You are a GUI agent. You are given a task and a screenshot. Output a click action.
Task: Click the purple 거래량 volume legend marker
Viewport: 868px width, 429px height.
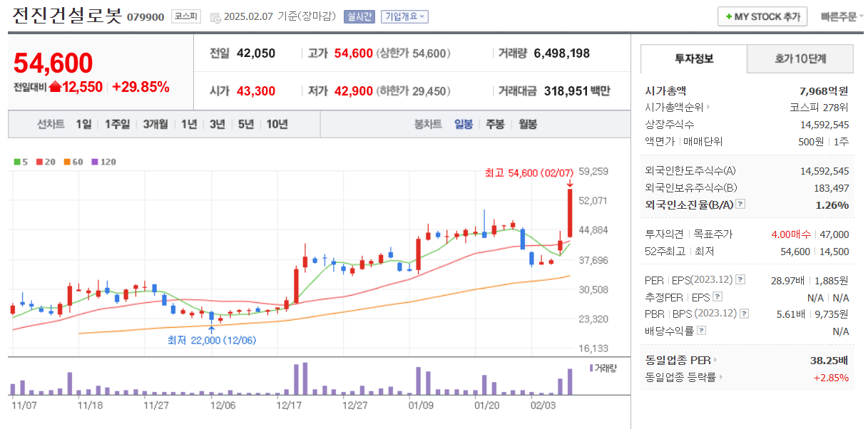pos(591,368)
